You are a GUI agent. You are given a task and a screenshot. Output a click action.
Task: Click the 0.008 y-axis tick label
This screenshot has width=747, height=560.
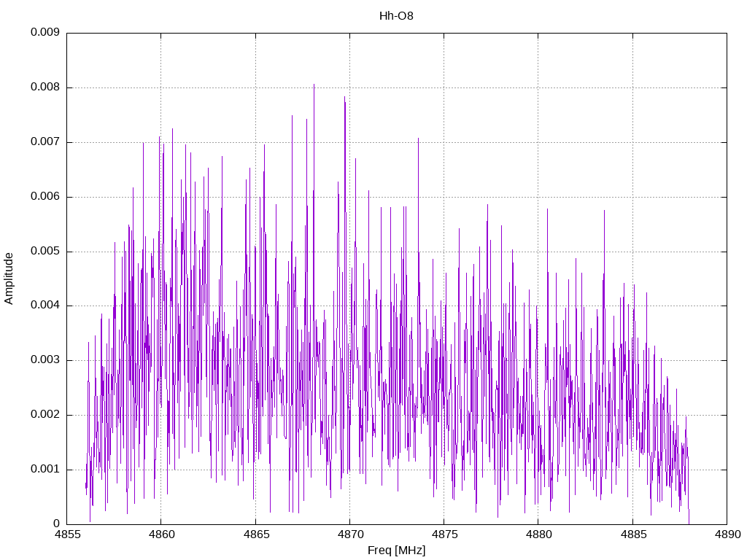click(x=45, y=87)
